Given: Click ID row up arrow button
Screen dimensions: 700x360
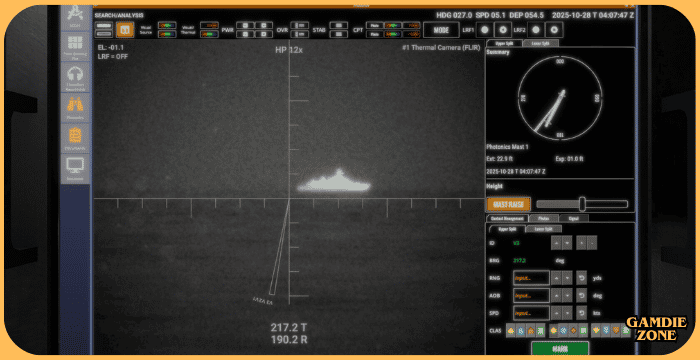Looking at the screenshot, I should tap(556, 243).
